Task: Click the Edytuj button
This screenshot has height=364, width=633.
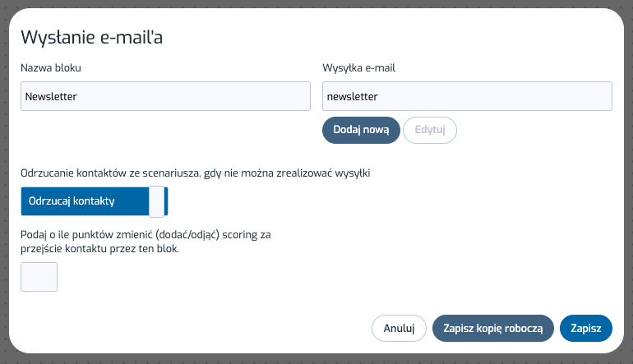Action: [431, 130]
